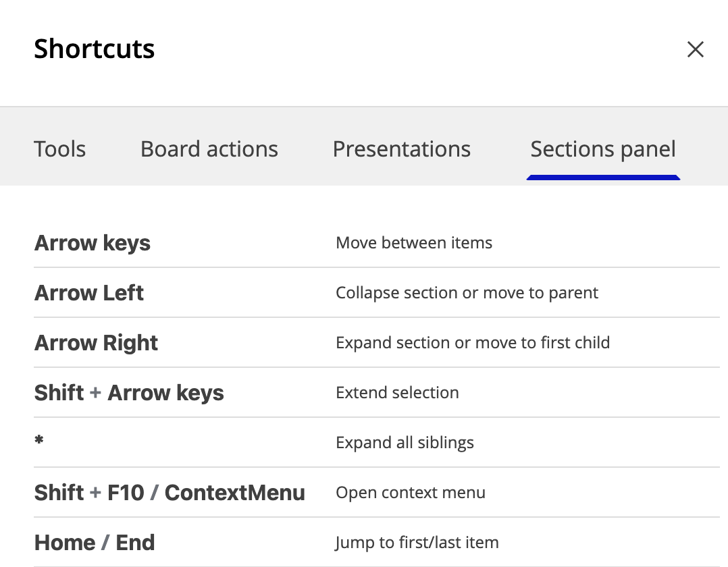The width and height of the screenshot is (728, 567).
Task: Click the Arrow Left shortcut label
Action: (x=89, y=293)
